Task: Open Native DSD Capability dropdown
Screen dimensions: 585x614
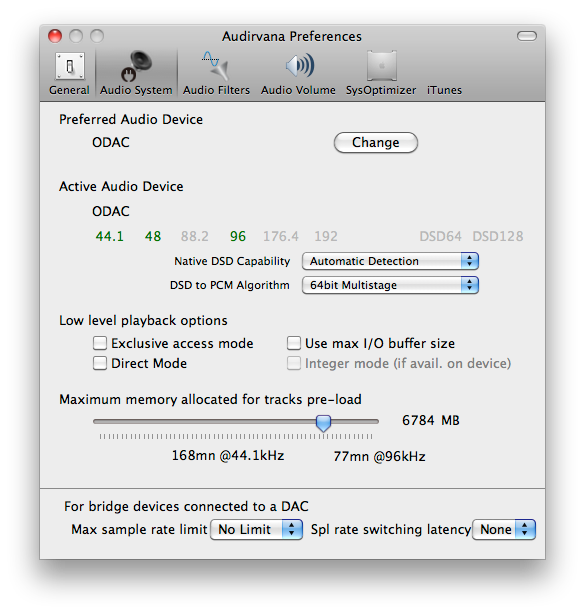Action: point(390,261)
